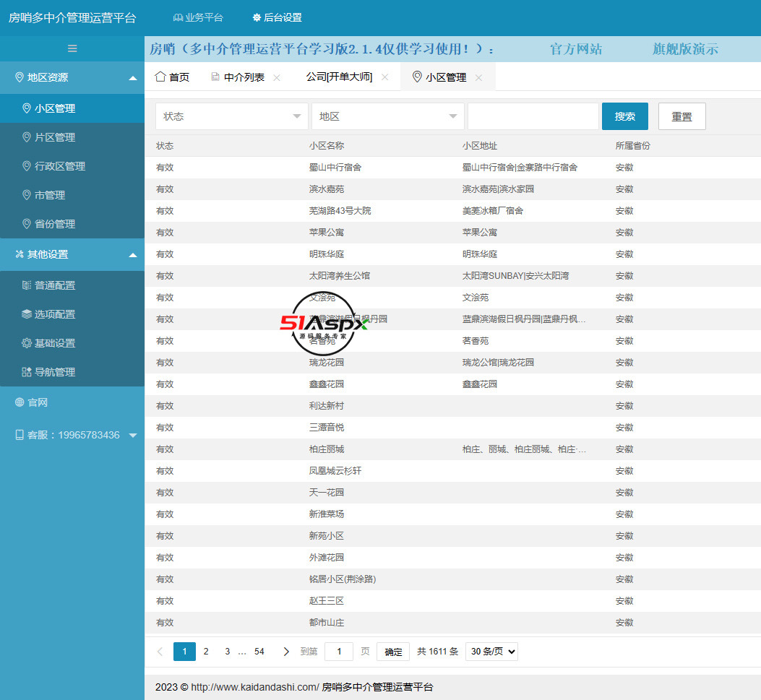Open 基础设置 gear item
Viewport: 761px width, 700px height.
54,343
